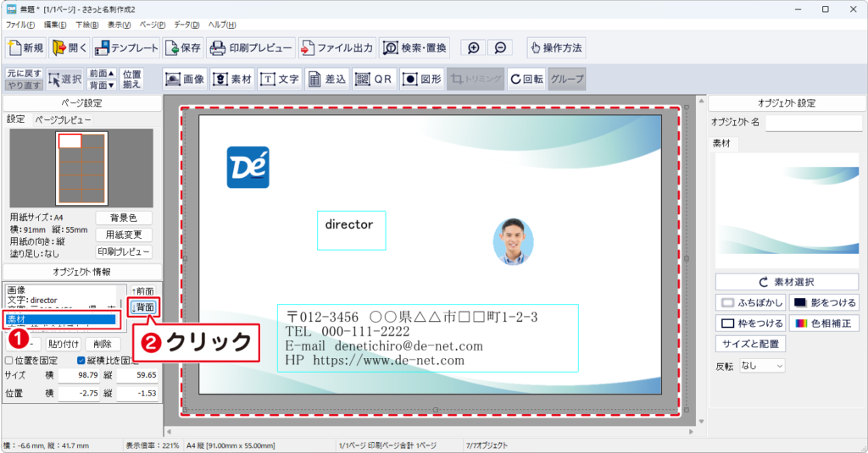Click the サイズと配置 button
Screen dimensions: 868x453
tap(750, 344)
